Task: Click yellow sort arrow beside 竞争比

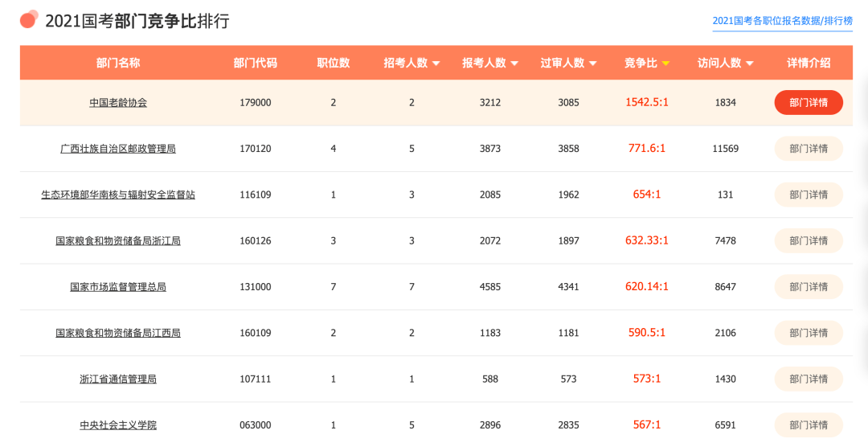Action: [665, 64]
